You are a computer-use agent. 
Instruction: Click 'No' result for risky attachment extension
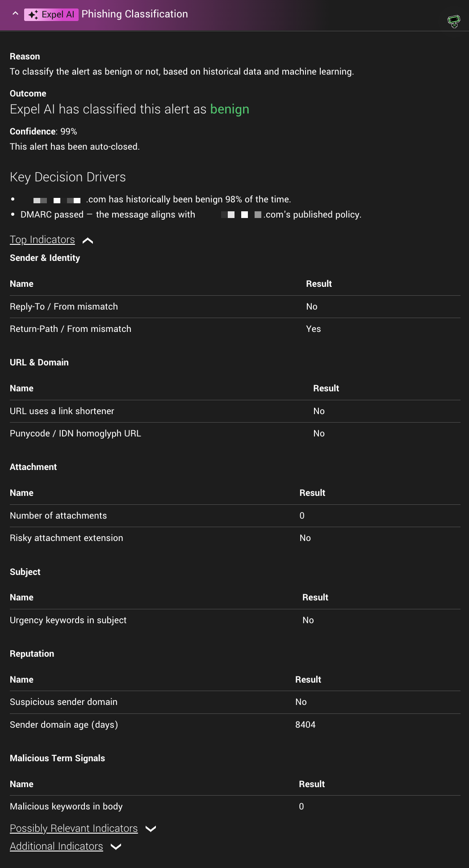tap(305, 538)
